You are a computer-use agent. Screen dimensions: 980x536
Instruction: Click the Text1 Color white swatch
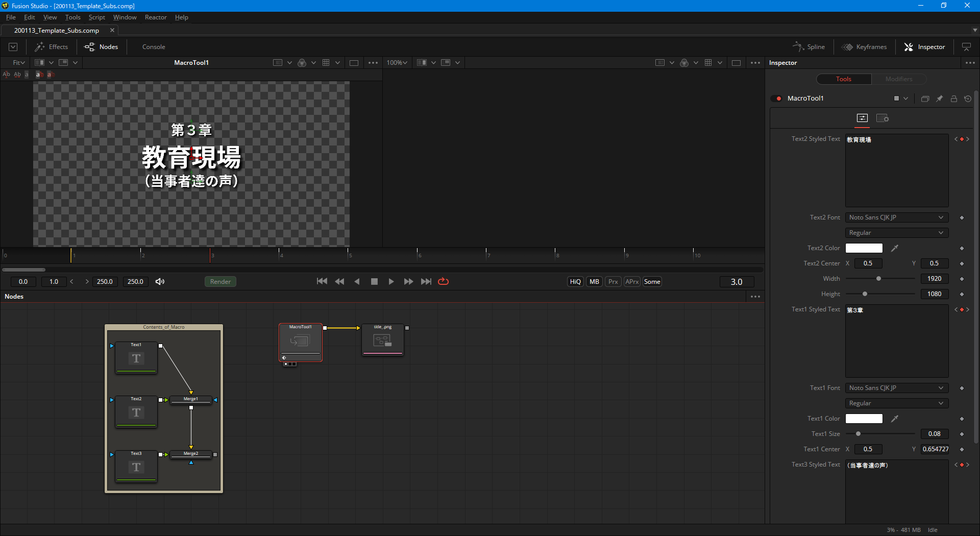coord(864,419)
